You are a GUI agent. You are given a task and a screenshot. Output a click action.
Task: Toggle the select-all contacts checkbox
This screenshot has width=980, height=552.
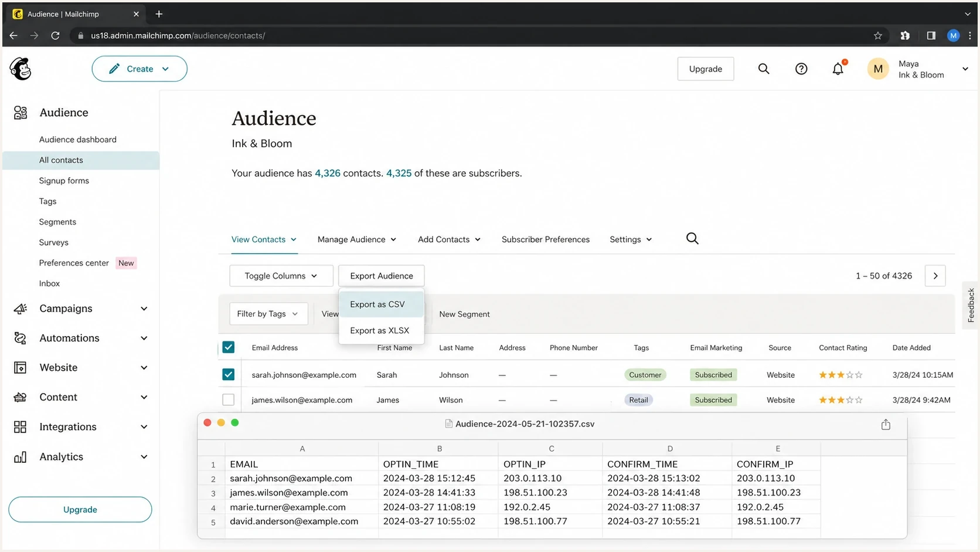click(x=229, y=347)
